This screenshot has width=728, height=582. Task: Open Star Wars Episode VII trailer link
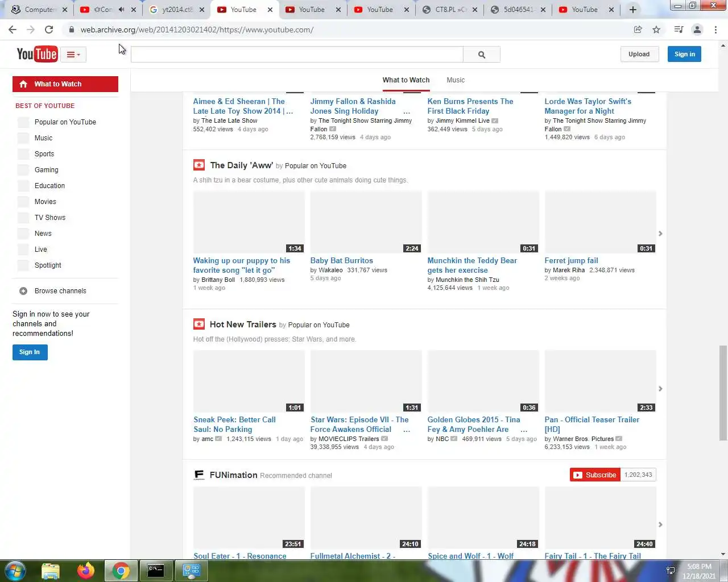tap(359, 425)
